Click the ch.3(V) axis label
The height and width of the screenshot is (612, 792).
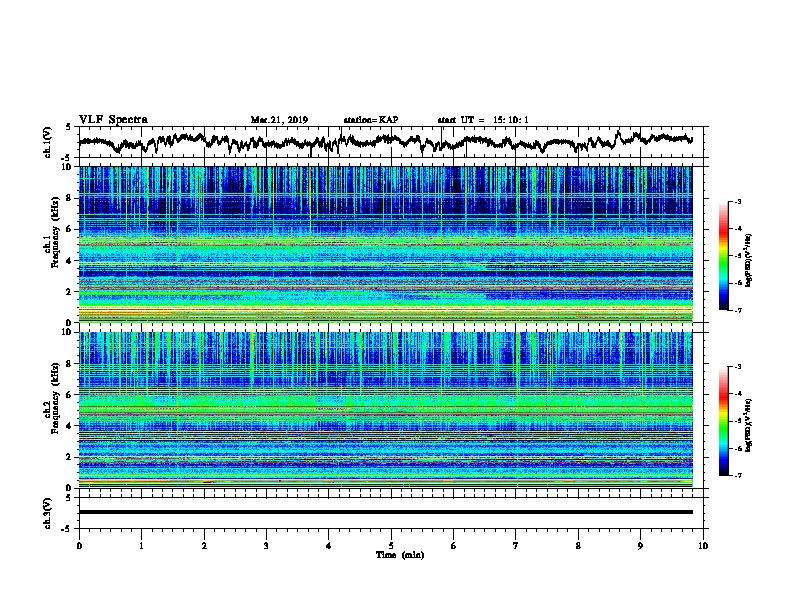tap(47, 514)
